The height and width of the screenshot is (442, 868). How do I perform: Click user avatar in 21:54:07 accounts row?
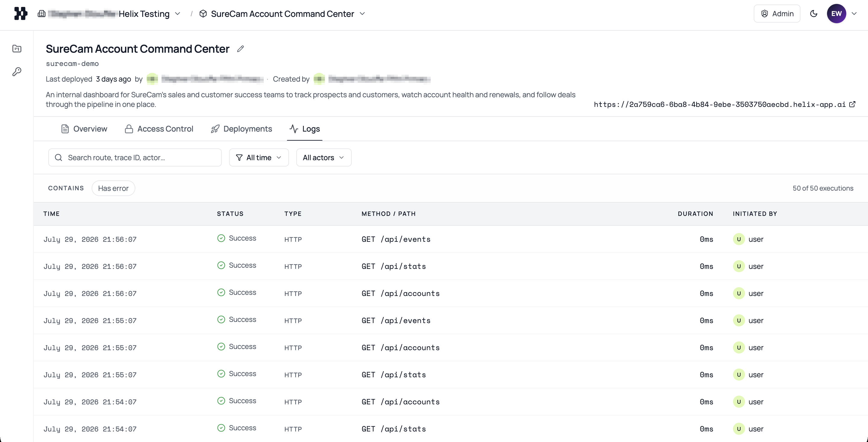(x=739, y=402)
